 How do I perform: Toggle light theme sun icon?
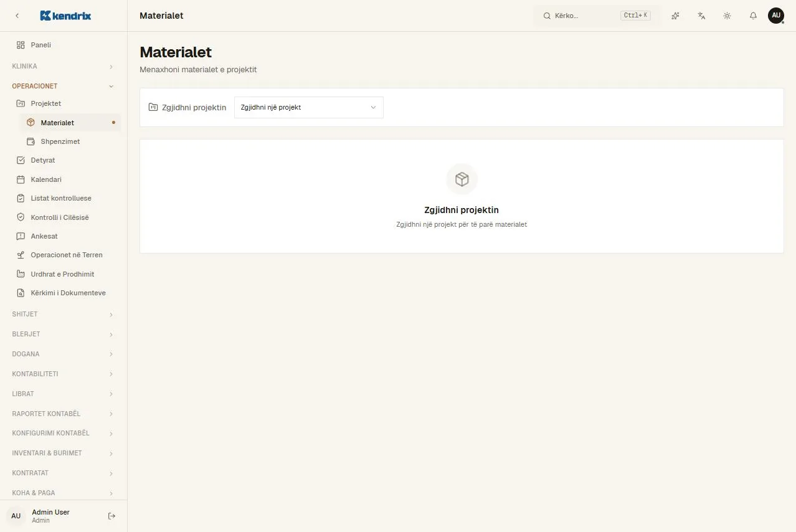coord(727,16)
